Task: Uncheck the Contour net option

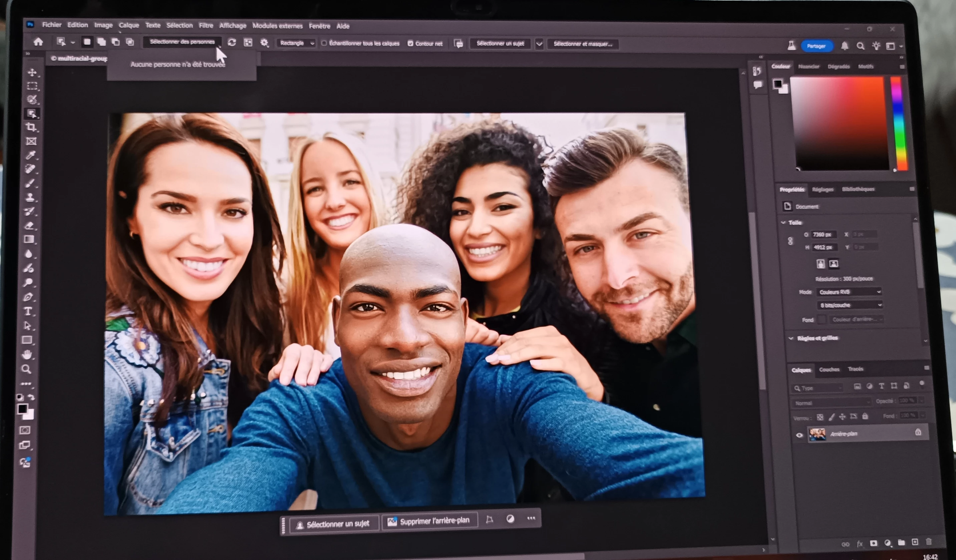Action: click(x=410, y=44)
